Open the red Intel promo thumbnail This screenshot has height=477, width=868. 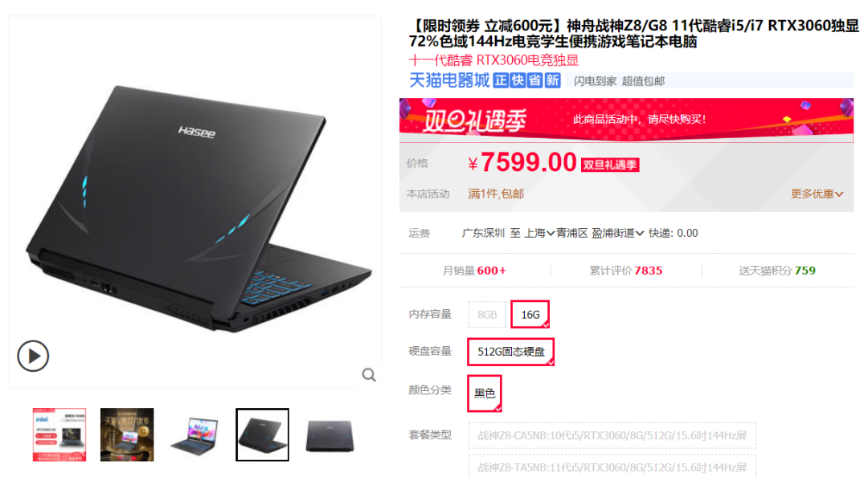59,434
